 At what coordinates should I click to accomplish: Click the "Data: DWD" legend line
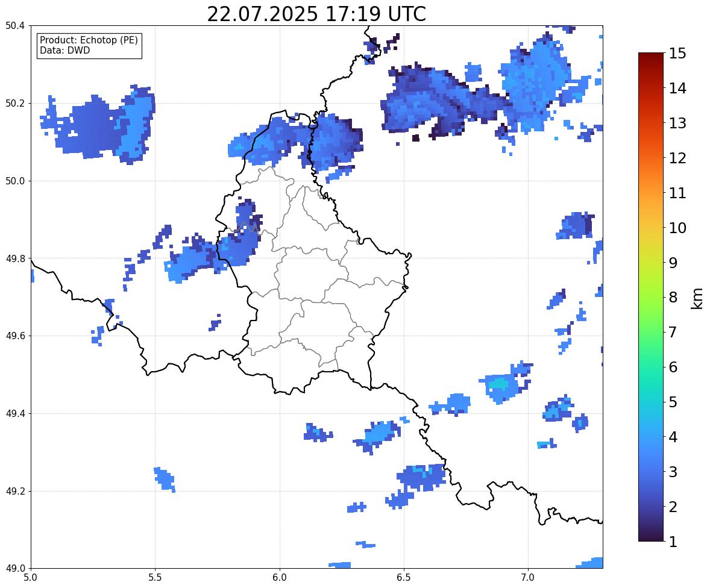click(x=64, y=50)
